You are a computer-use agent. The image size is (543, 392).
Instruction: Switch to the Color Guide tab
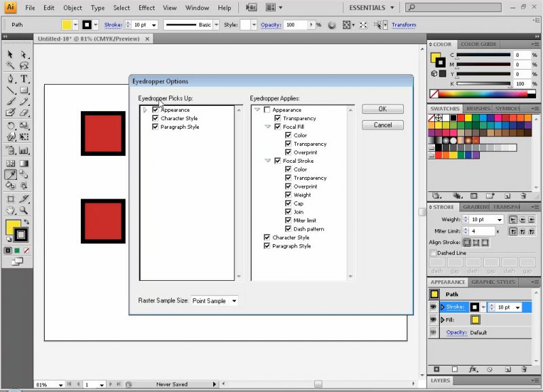click(x=479, y=44)
